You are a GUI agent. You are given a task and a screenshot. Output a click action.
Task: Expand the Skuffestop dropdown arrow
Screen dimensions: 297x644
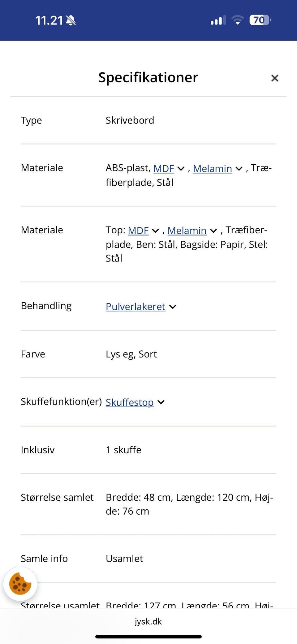(161, 402)
